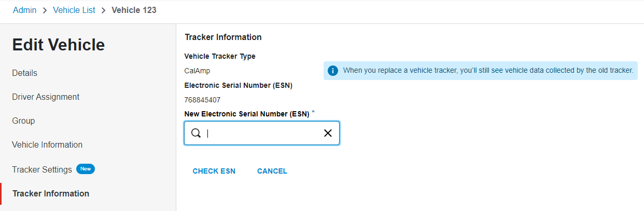Navigate to Vehicle List breadcrumb
644x211 pixels.
(74, 10)
